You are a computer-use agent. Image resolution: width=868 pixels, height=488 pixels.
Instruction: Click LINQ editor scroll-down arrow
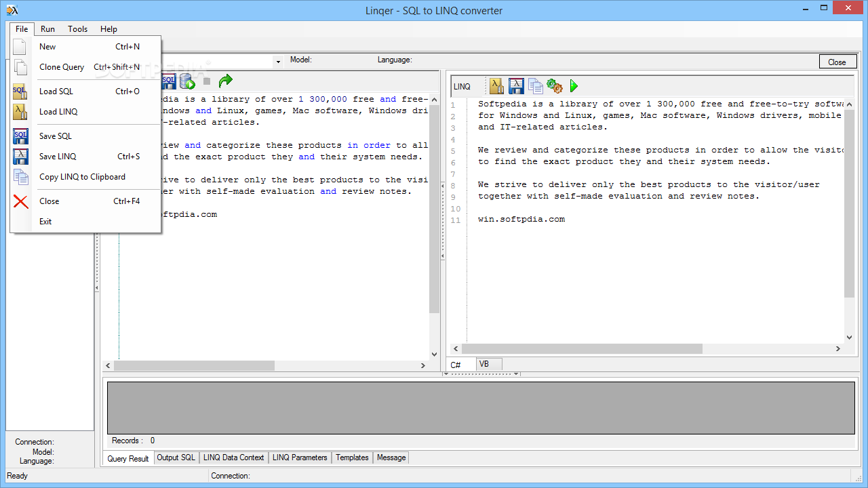tap(849, 338)
